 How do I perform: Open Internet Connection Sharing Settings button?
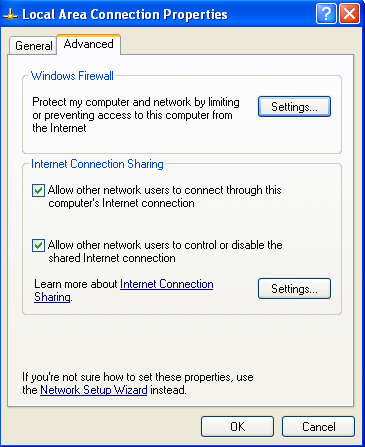coord(294,289)
